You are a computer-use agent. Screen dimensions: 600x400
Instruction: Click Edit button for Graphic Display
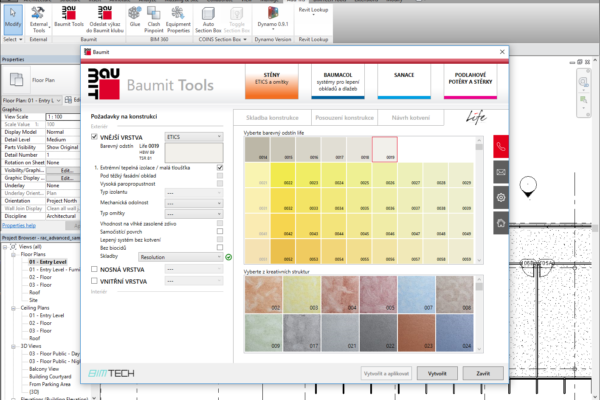pyautogui.click(x=65, y=178)
